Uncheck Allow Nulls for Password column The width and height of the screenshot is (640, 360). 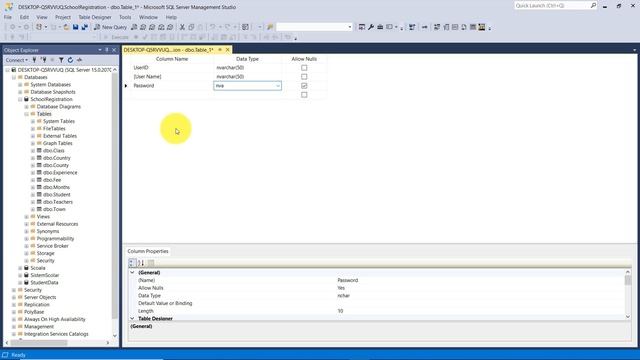pos(304,86)
